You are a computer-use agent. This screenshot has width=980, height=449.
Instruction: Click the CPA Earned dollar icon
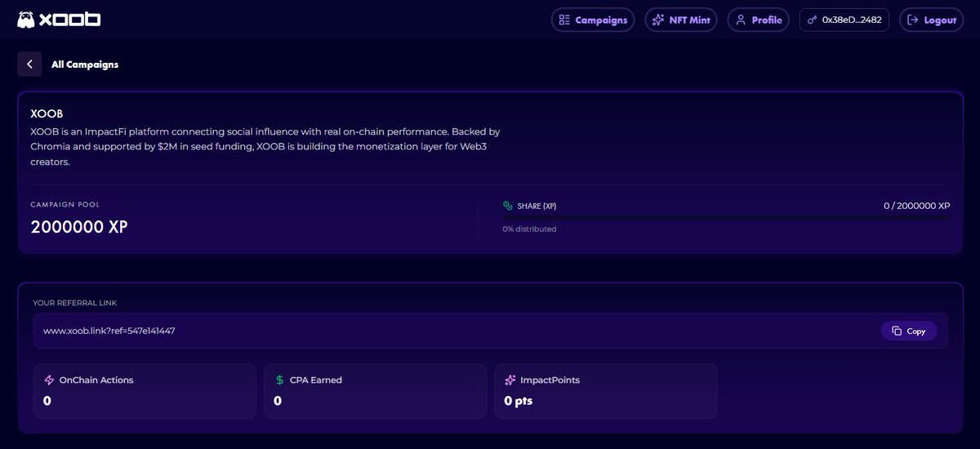280,380
